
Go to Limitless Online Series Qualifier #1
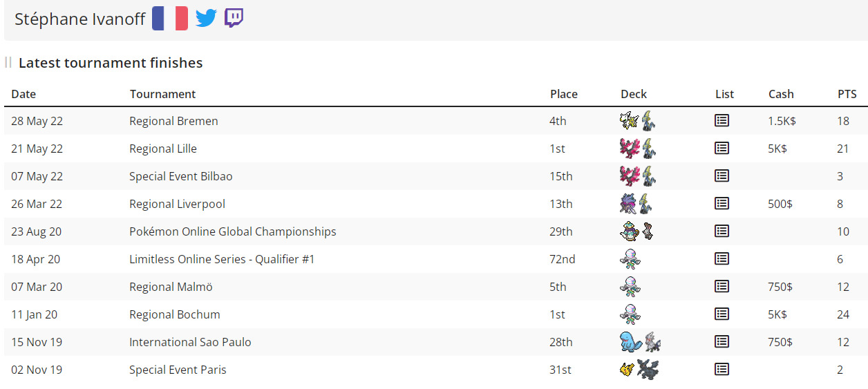point(221,259)
